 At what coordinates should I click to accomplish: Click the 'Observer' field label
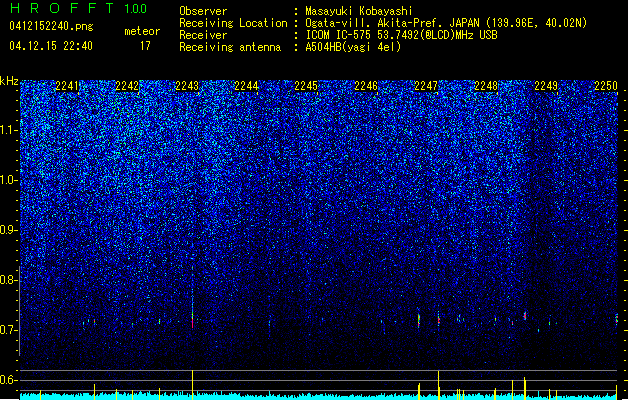coord(203,11)
